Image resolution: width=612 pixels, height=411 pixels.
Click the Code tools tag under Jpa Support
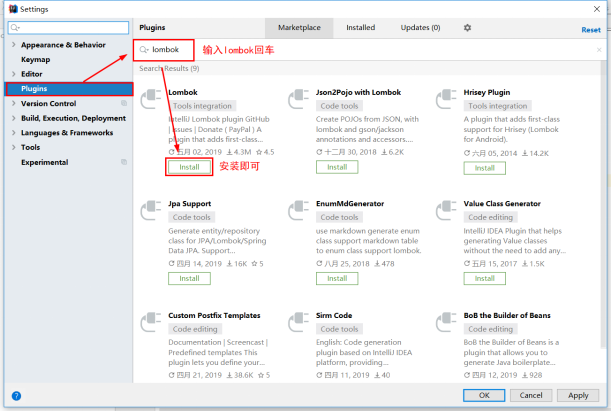click(192, 217)
